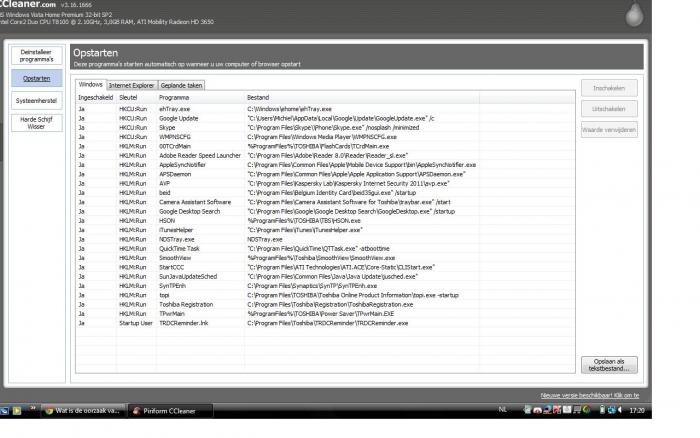Select the topi startup entry
700x438 pixels.
click(325, 295)
